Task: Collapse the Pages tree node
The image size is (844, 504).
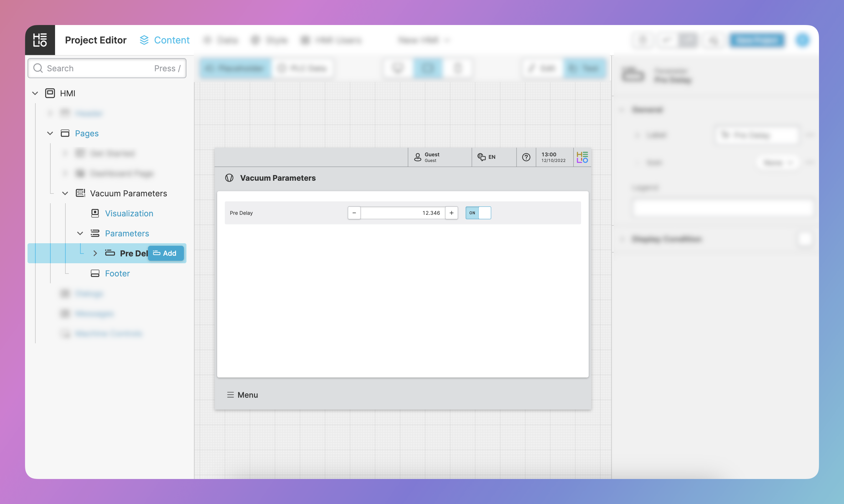Action: (x=50, y=134)
